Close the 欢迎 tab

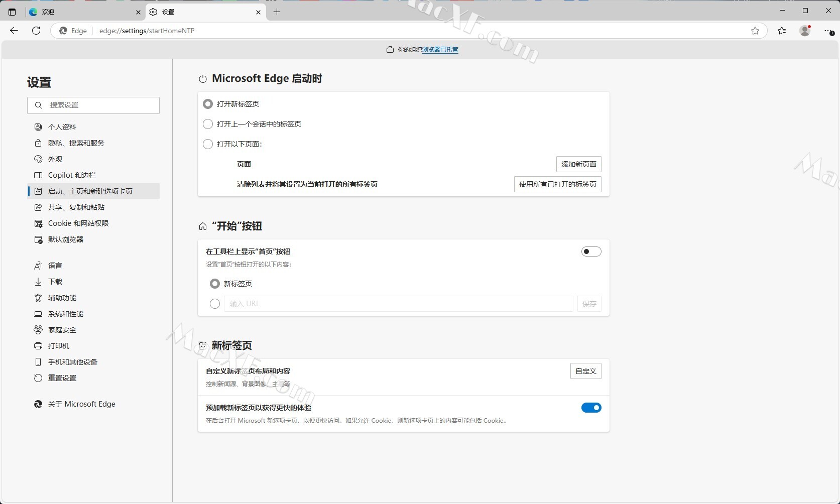click(139, 12)
